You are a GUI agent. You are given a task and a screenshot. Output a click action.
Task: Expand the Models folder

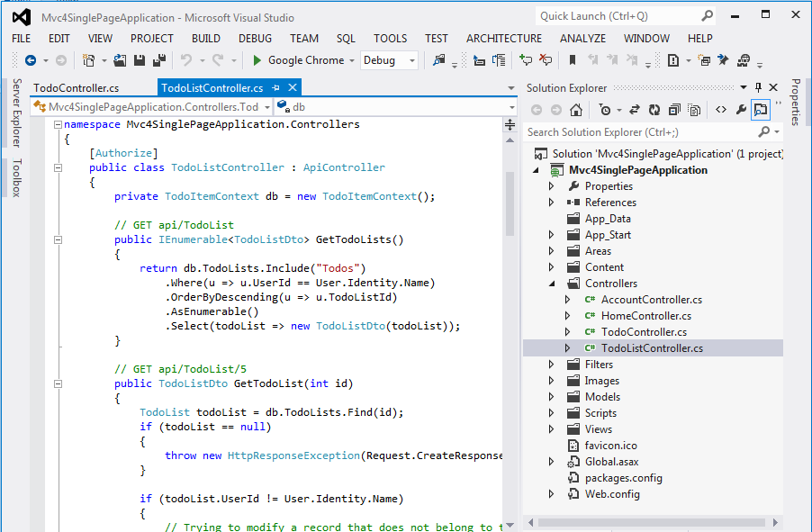552,397
